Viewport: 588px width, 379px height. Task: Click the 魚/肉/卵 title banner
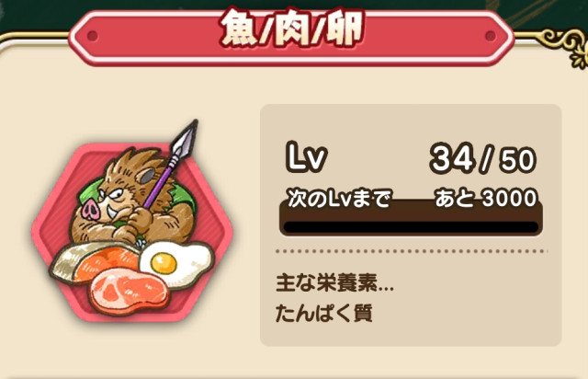point(291,37)
